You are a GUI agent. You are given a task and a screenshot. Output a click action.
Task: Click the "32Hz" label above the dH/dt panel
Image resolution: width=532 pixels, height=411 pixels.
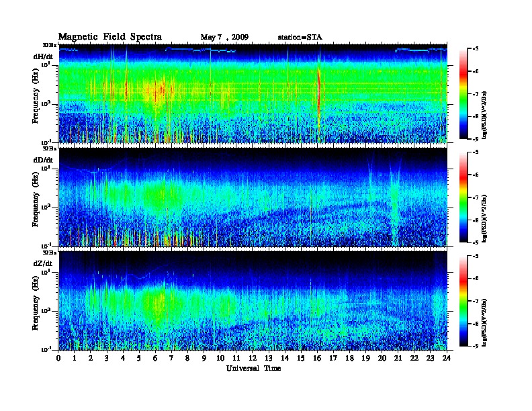point(49,45)
